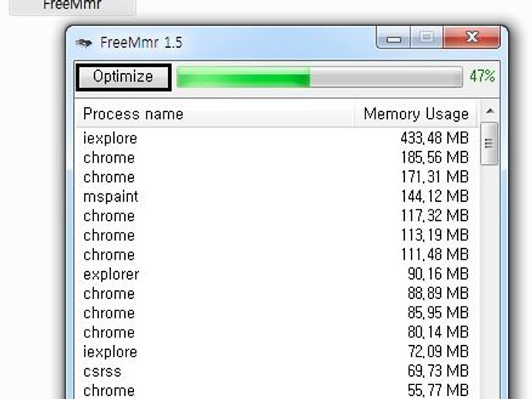
Task: Select the explorer process row
Action: [x=277, y=274]
